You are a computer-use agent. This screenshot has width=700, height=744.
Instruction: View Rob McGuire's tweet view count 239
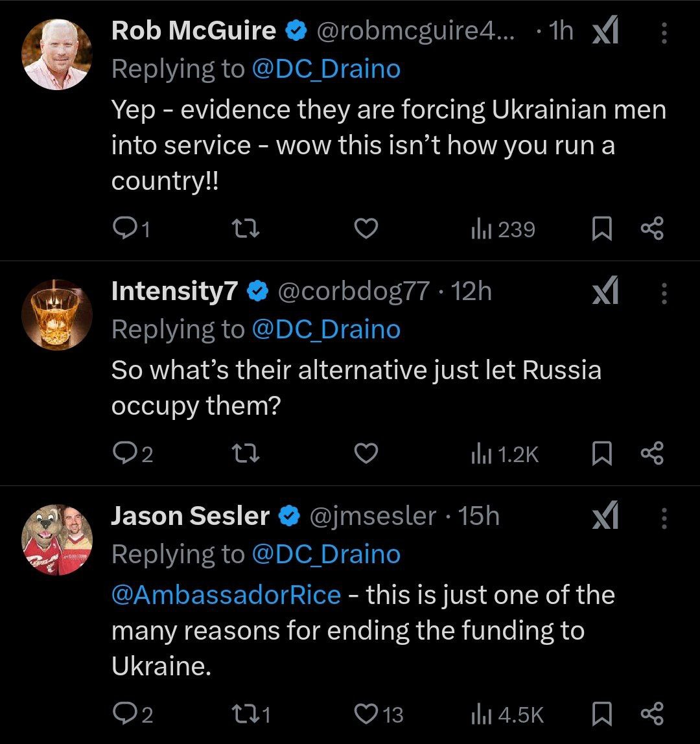tap(503, 229)
